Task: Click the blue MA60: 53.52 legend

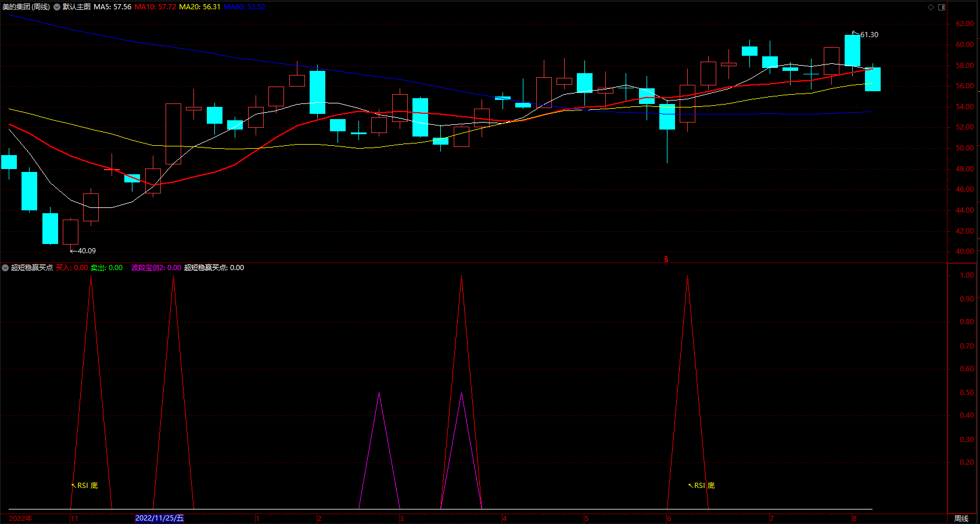Action: tap(244, 7)
